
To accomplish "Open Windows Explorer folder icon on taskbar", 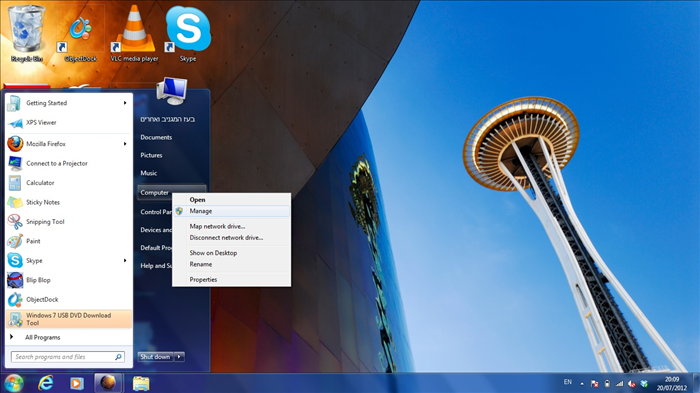I will point(141,383).
